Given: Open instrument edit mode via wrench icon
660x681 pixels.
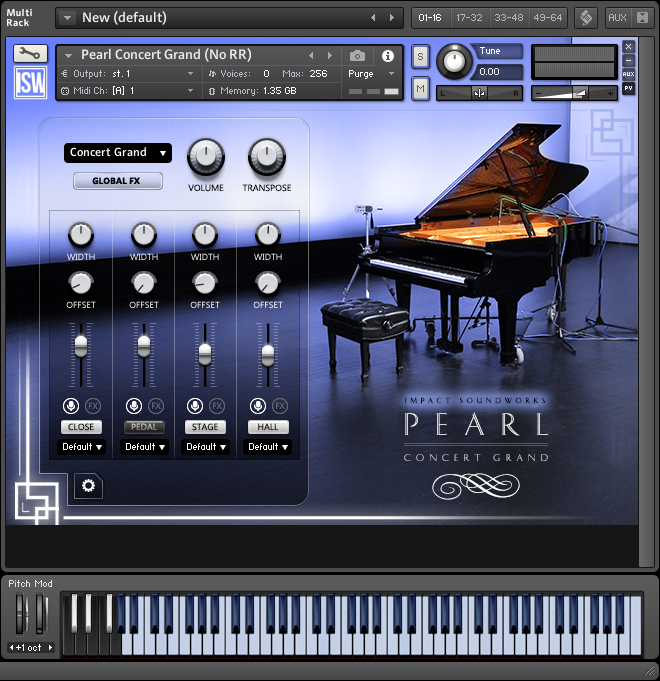Looking at the screenshot, I should click(30, 54).
